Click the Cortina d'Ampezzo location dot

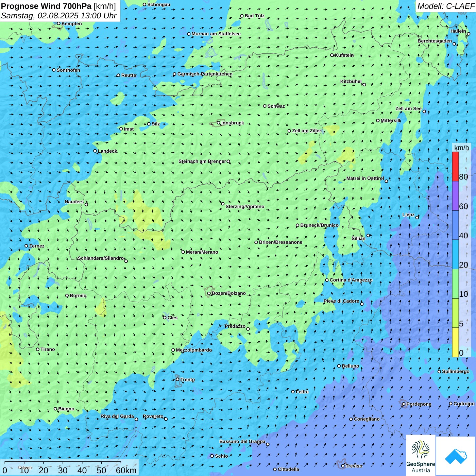pos(327,280)
